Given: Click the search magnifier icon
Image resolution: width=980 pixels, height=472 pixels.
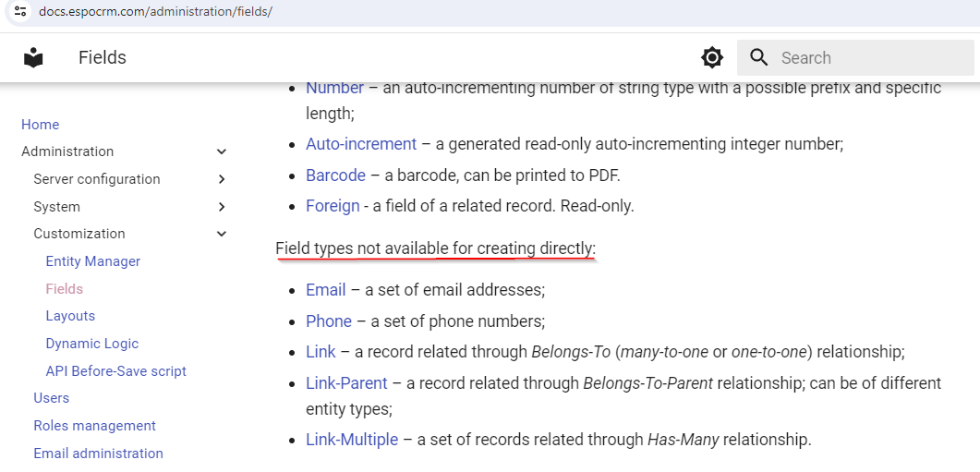Looking at the screenshot, I should tap(759, 57).
